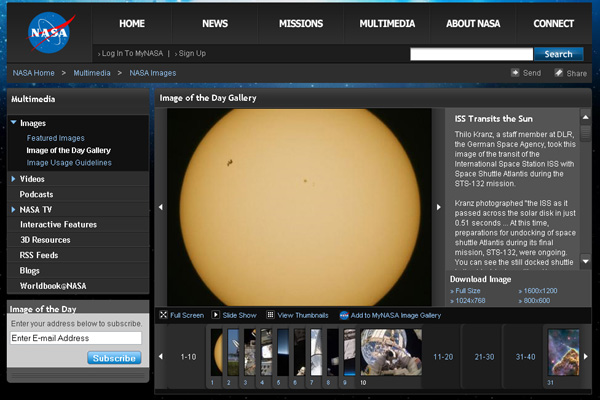600x400 pixels.
Task: Download 800x600 image
Action: click(x=536, y=300)
